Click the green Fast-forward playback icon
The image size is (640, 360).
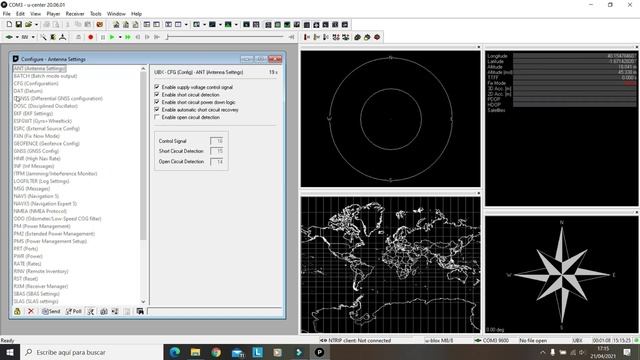pyautogui.click(x=128, y=37)
